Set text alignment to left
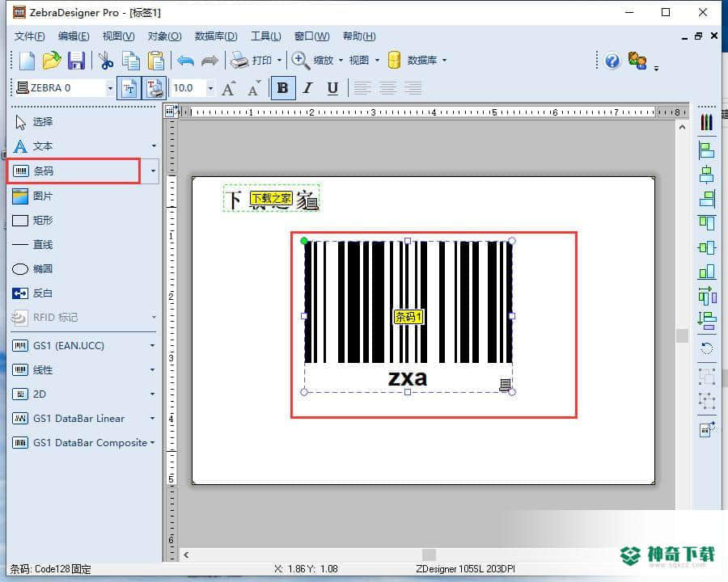The width and height of the screenshot is (728, 582). click(x=362, y=88)
